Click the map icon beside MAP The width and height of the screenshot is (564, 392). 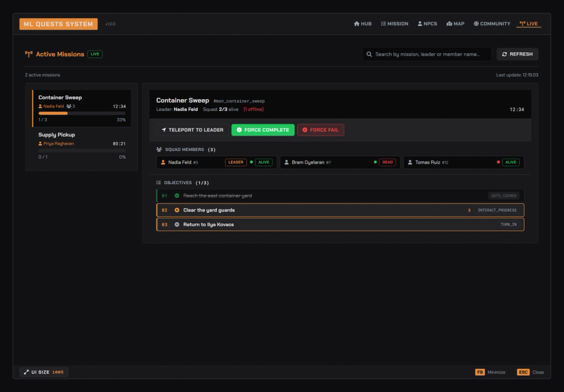[x=449, y=24]
